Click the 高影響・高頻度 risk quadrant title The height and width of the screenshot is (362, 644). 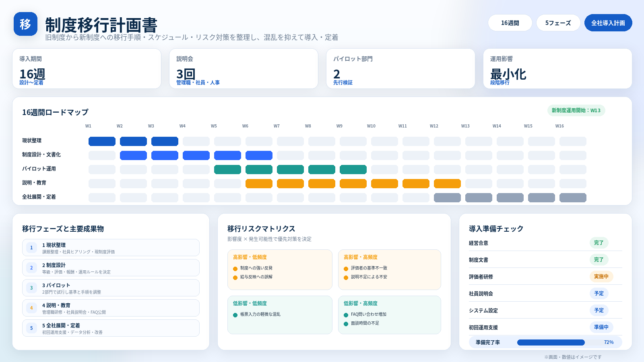point(361,257)
